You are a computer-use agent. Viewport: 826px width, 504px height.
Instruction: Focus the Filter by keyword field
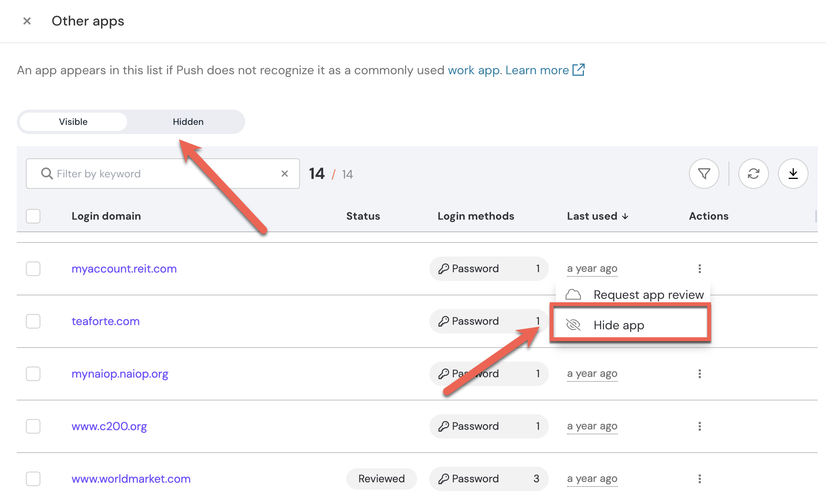point(163,174)
